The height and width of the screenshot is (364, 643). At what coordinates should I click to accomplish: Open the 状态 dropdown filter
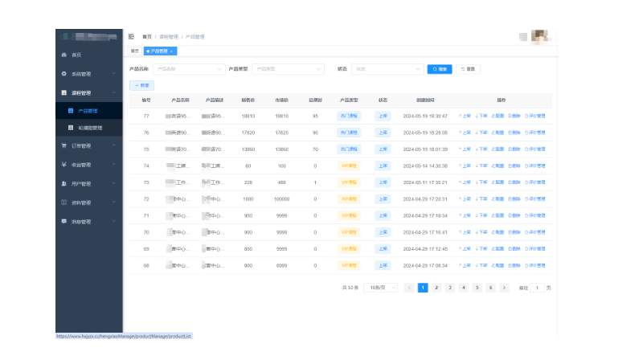coord(387,69)
